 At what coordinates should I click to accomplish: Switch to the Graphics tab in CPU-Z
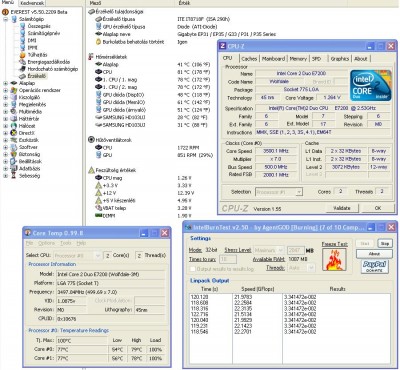(x=340, y=59)
